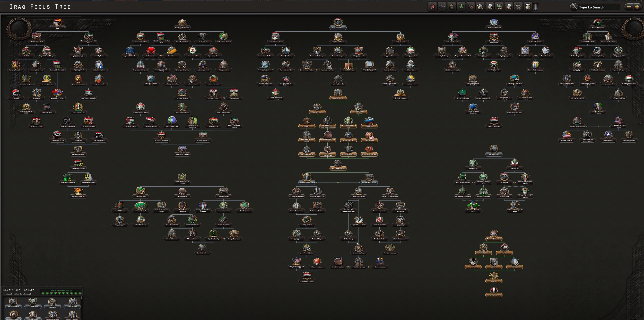Select The Foggy Millennium focus

tap(182, 24)
